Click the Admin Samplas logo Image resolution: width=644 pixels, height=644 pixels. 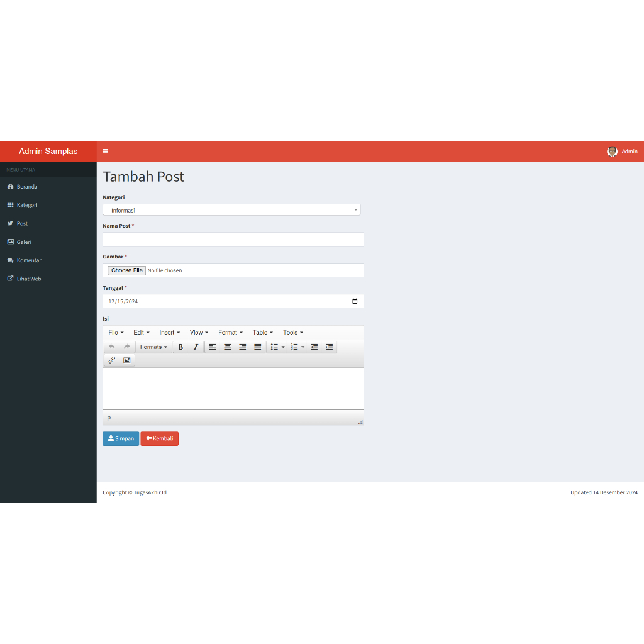(x=48, y=151)
